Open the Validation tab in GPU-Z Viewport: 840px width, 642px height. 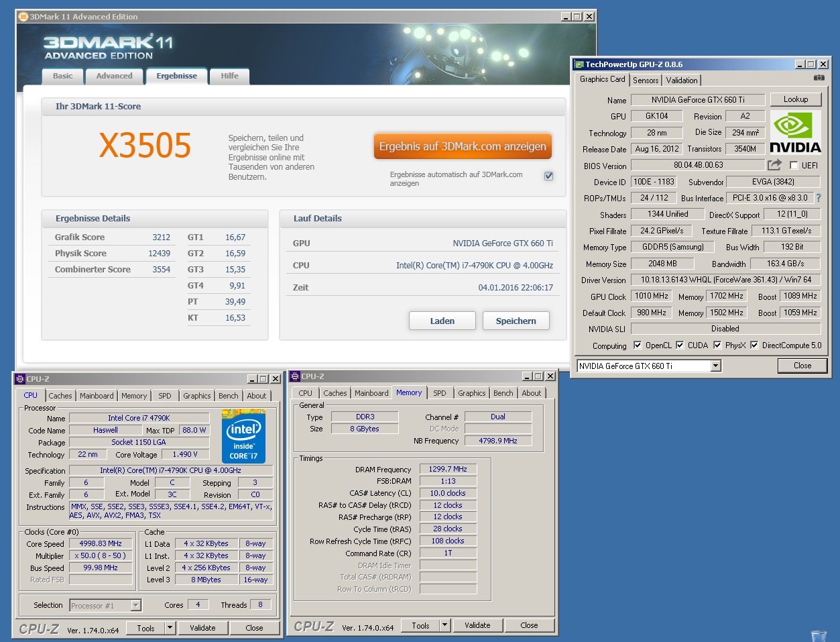[x=682, y=81]
